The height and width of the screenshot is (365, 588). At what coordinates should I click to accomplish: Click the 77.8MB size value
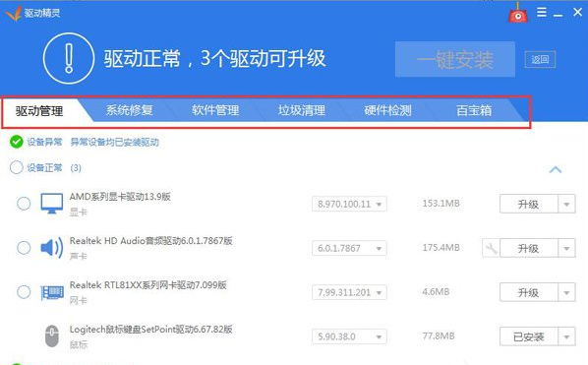(439, 335)
